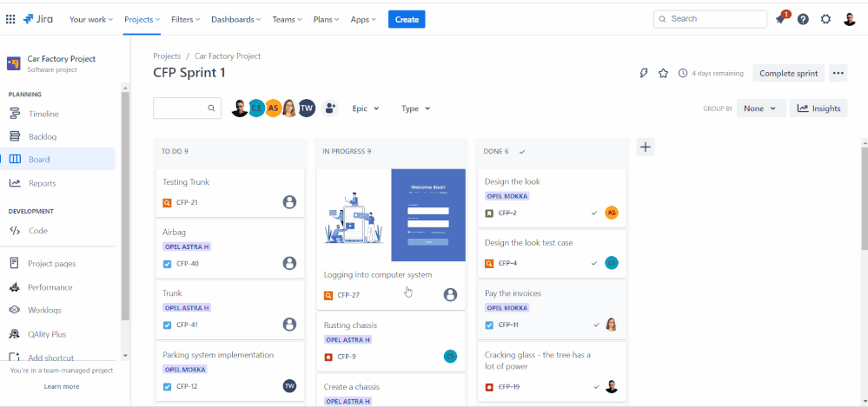Screen dimensions: 868x407
Task: Open the Your work dropdown
Action: 90,19
